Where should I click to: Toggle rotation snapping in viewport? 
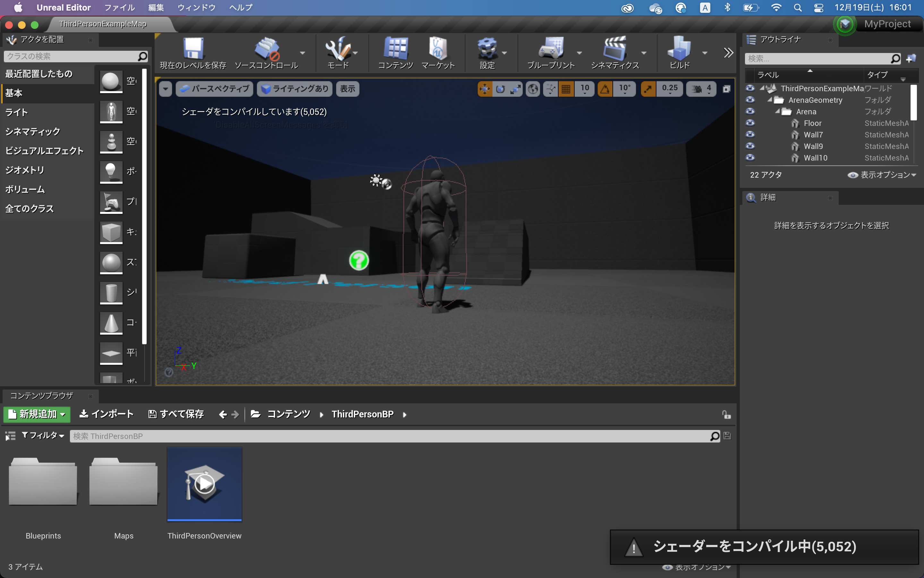pyautogui.click(x=605, y=89)
